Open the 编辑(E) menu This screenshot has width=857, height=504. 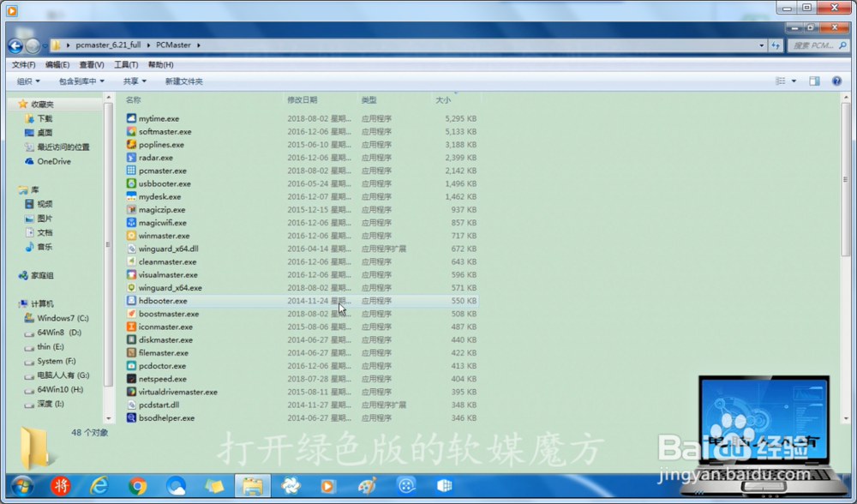(57, 64)
